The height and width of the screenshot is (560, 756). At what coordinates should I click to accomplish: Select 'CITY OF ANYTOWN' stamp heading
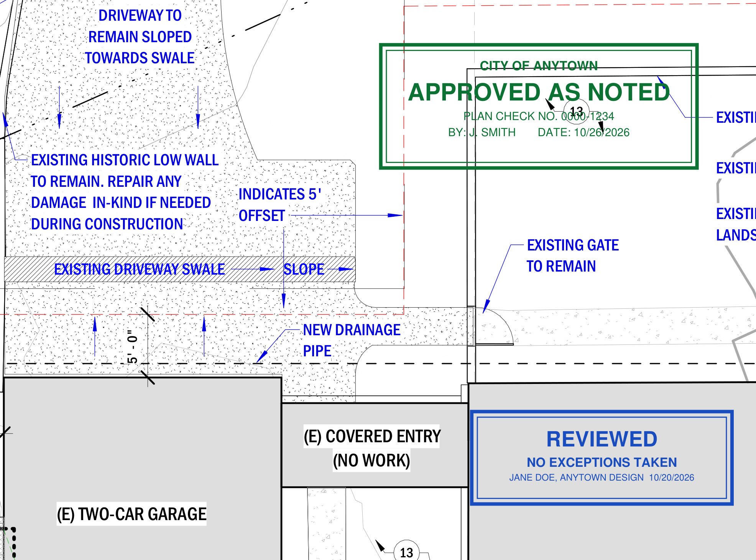pos(539,66)
